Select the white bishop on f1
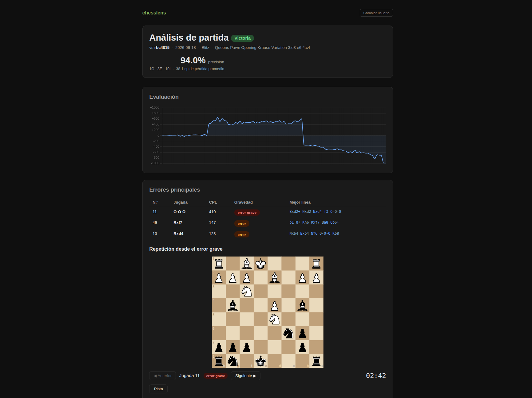532x398 pixels. [x=247, y=264]
